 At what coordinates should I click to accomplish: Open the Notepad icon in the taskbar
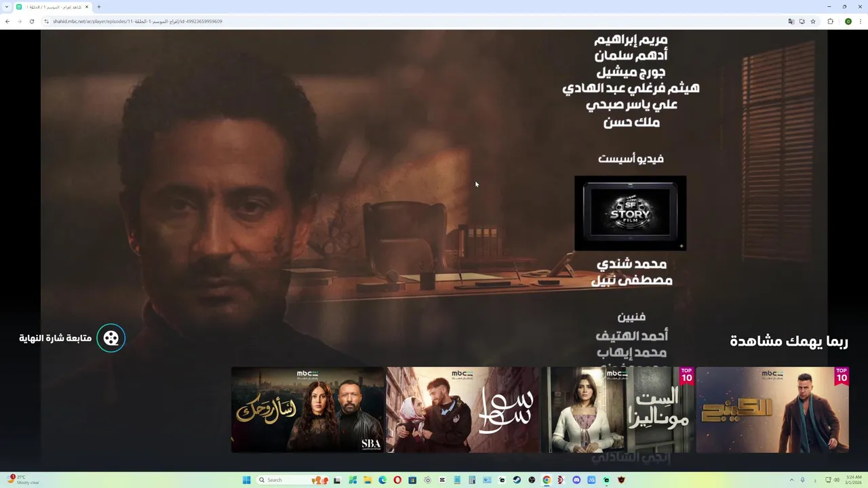[x=457, y=480]
